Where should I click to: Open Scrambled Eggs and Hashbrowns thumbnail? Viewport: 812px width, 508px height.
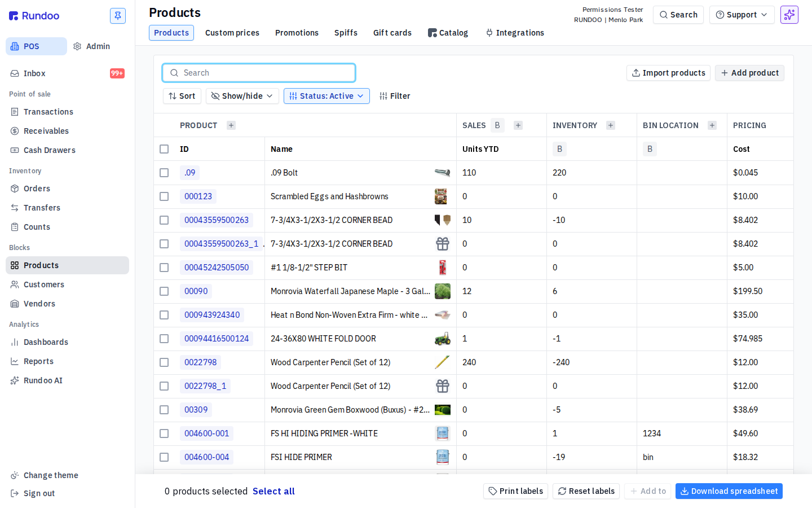pyautogui.click(x=441, y=196)
